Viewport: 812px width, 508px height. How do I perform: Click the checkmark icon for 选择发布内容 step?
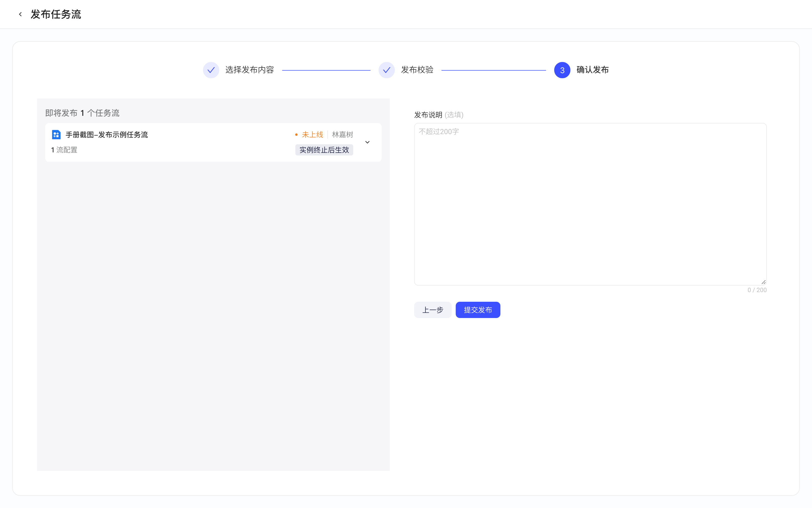click(x=211, y=70)
